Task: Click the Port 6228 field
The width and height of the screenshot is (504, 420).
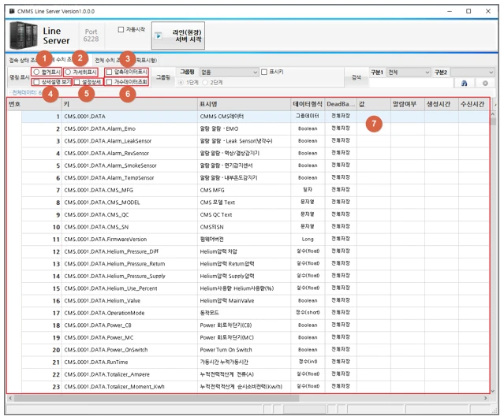Action: [91, 35]
